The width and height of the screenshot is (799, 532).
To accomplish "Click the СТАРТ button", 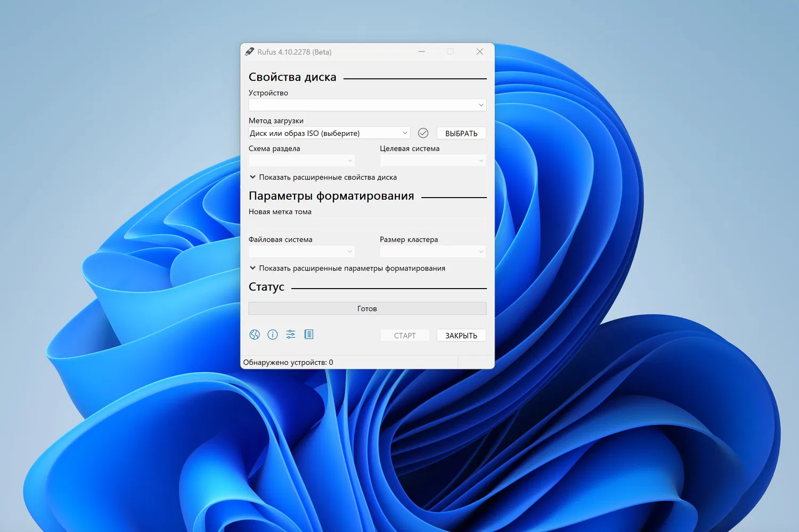I will click(x=405, y=335).
